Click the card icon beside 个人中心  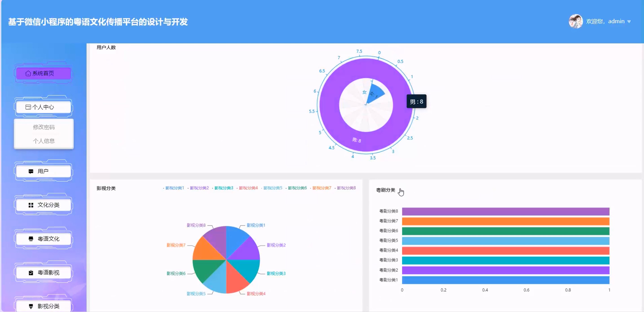click(28, 107)
